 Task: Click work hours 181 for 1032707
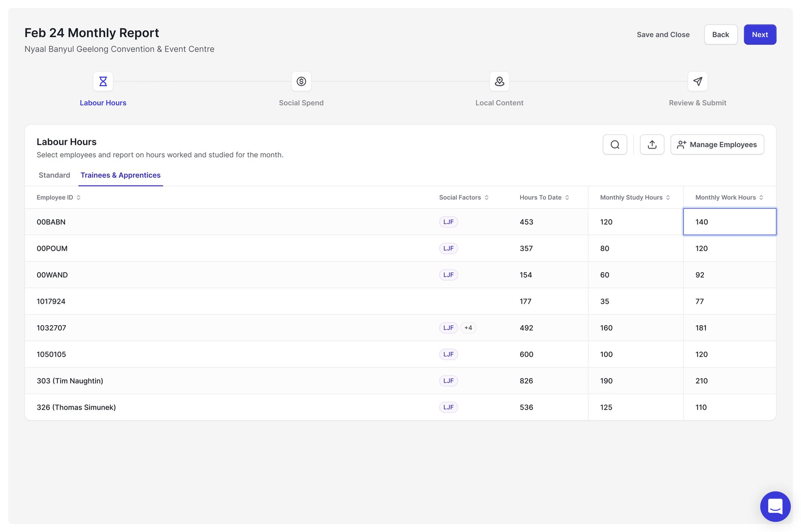[x=730, y=328]
